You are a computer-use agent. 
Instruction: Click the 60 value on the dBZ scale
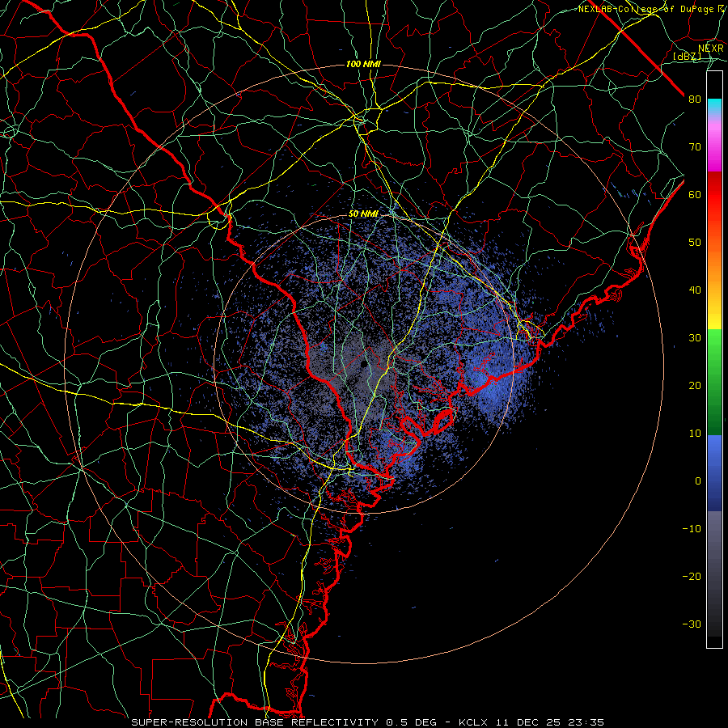pos(695,195)
